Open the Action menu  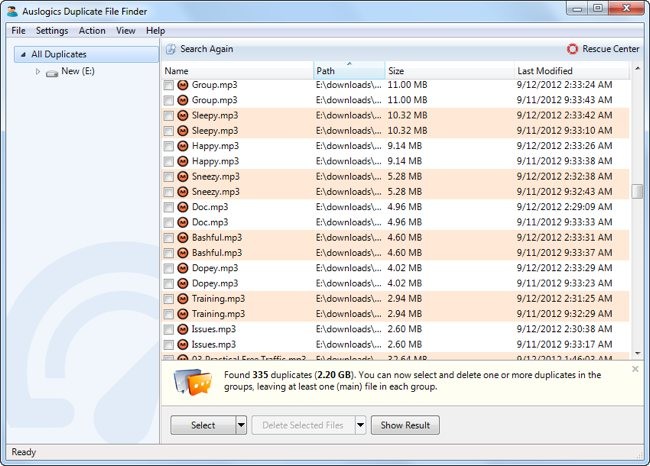tap(92, 31)
